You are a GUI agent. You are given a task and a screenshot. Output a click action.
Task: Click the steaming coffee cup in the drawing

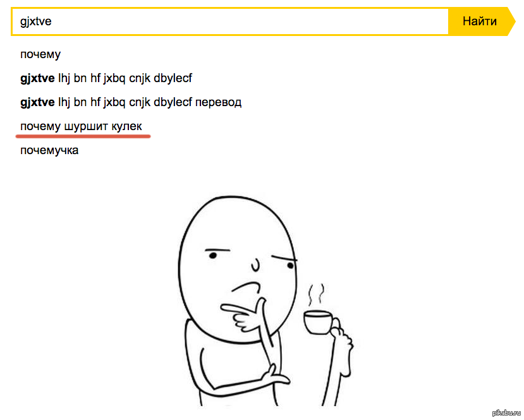318,322
